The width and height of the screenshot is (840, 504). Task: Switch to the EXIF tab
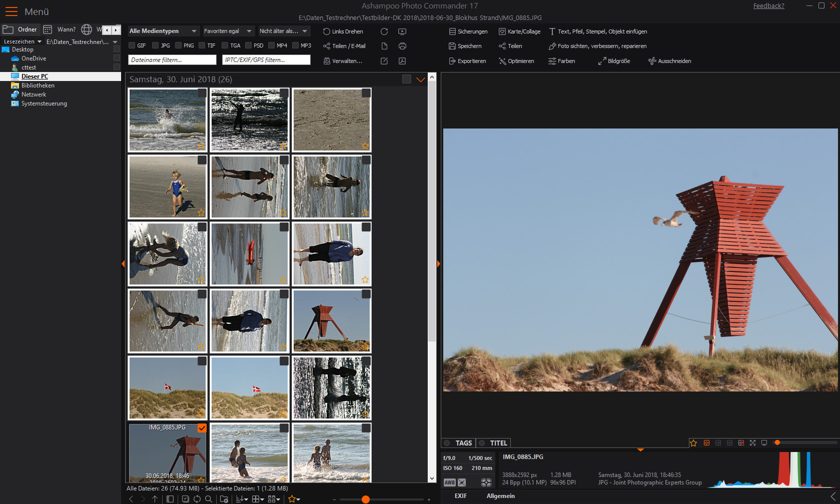460,496
